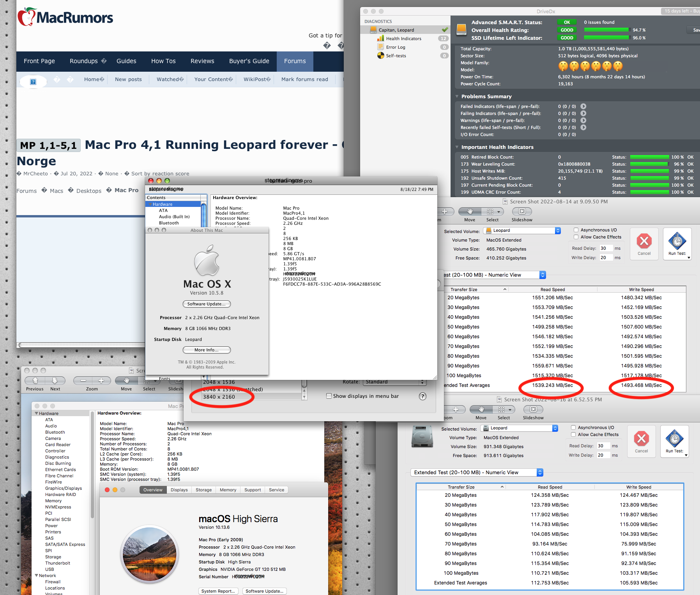This screenshot has width=700, height=595.
Task: Enable Allow Cache Effects for the 465.760 GB volume
Action: tap(576, 237)
